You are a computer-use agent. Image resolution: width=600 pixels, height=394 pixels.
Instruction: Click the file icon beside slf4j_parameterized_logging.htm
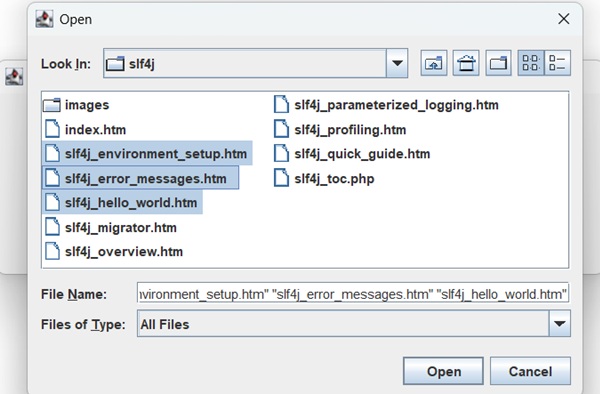pyautogui.click(x=281, y=104)
